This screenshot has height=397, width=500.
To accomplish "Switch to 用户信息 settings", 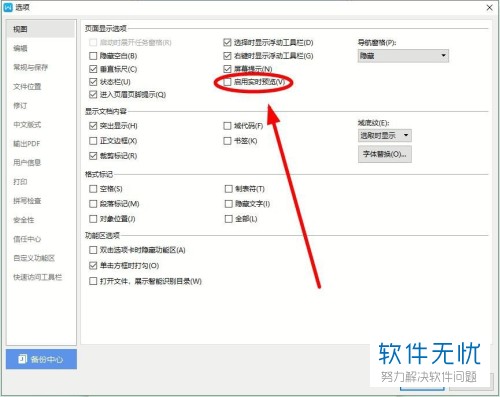I will 27,163.
